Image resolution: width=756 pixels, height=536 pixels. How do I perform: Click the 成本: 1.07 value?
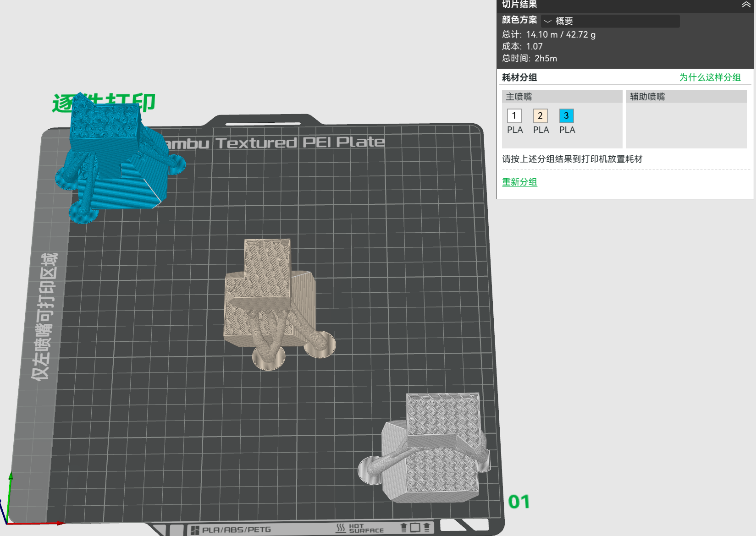pos(522,47)
